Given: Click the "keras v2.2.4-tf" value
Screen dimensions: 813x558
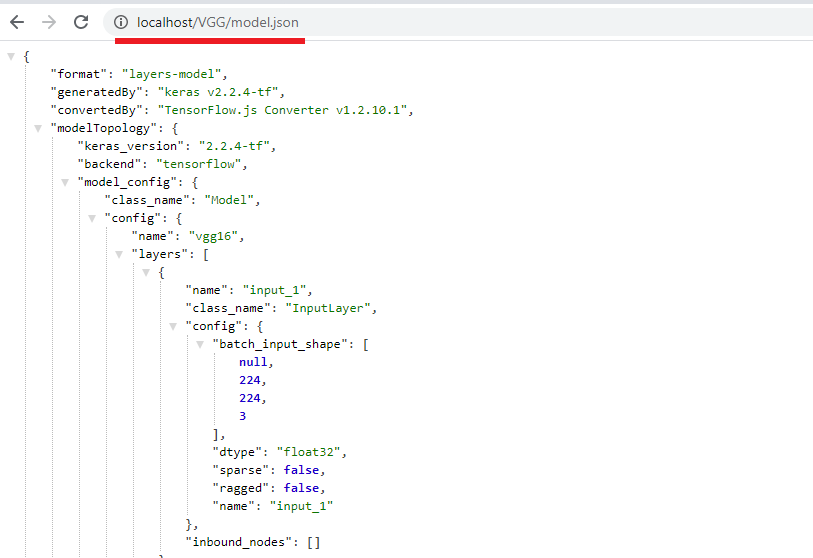Looking at the screenshot, I should (x=218, y=92).
